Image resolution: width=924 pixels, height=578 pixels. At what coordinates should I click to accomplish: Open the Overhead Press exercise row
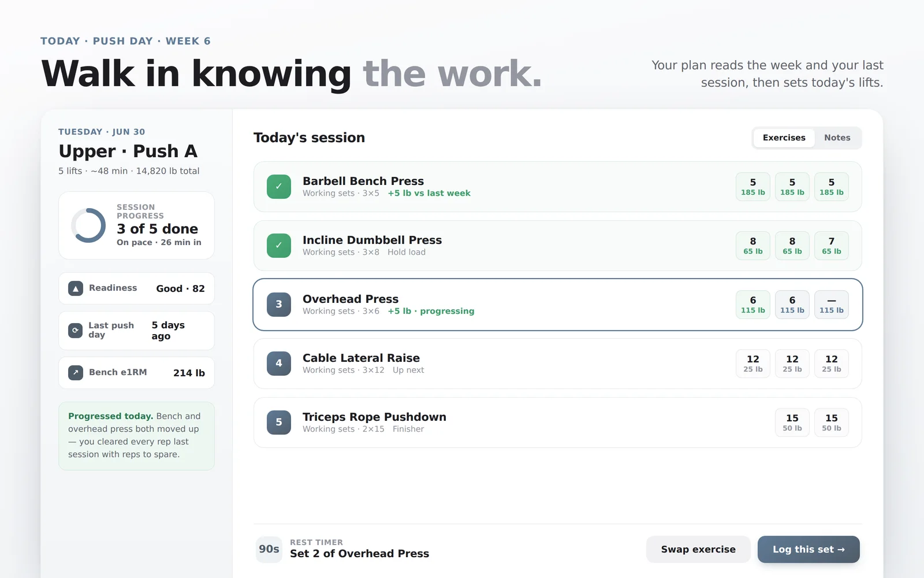pyautogui.click(x=558, y=305)
